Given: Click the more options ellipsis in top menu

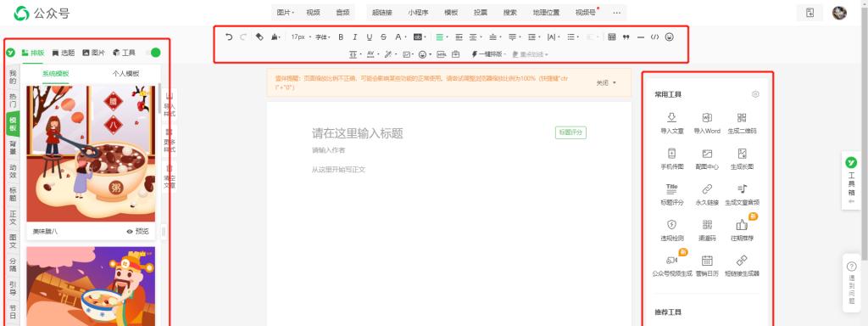Looking at the screenshot, I should [x=617, y=12].
